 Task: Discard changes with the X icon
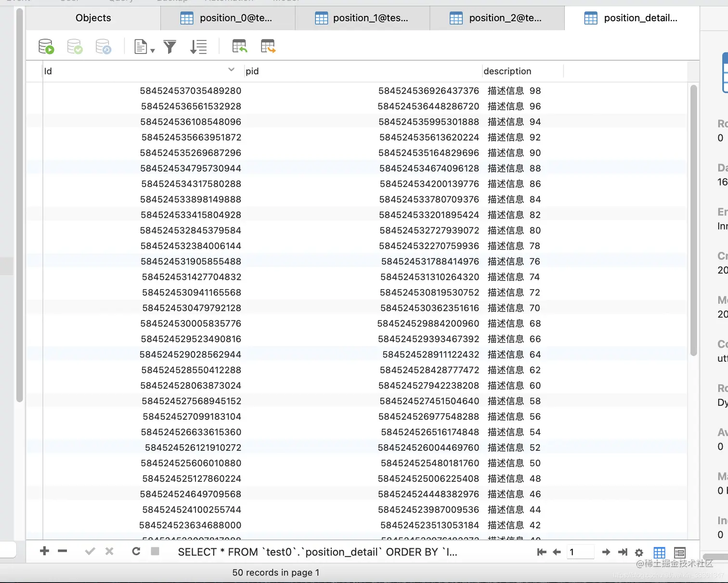110,551
